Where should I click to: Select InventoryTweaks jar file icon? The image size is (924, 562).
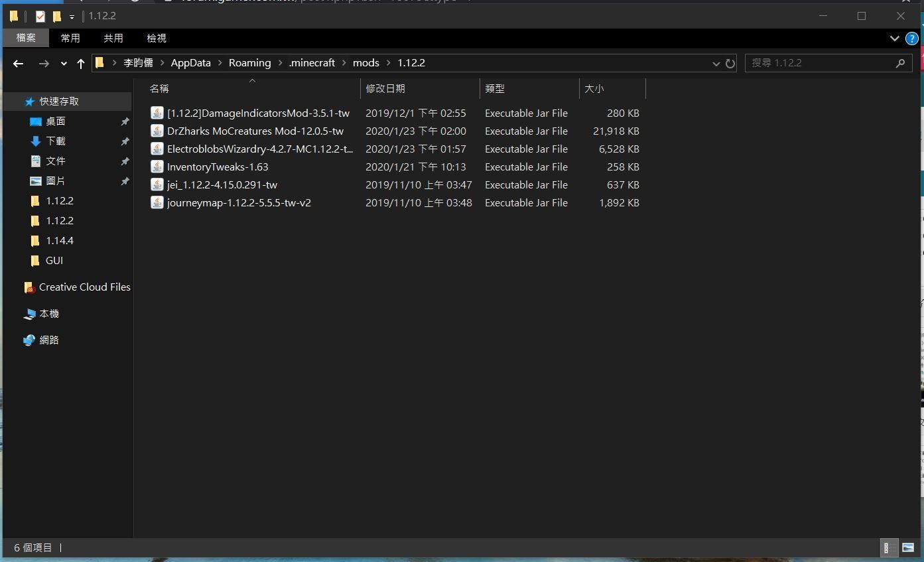pos(157,167)
